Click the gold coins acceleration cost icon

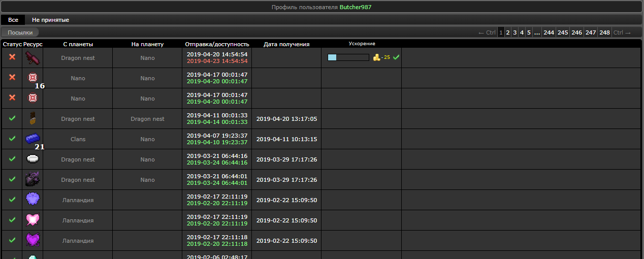[376, 57]
